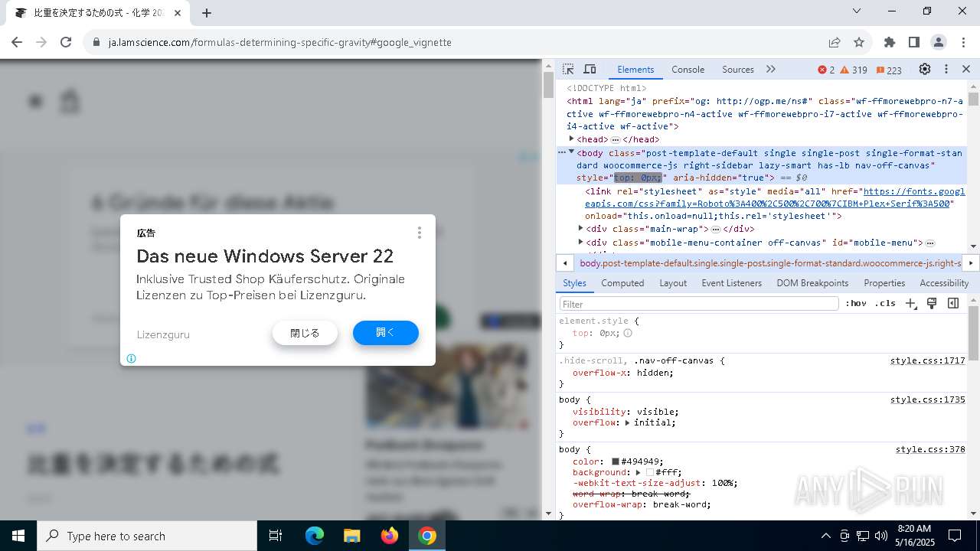Open style.css:378 source link
980x551 pixels.
(930, 449)
